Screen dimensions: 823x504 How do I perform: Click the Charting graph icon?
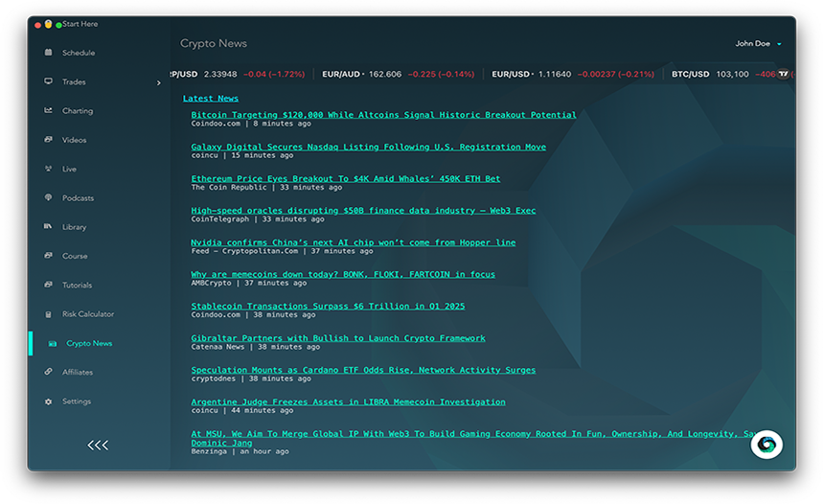[x=48, y=110]
